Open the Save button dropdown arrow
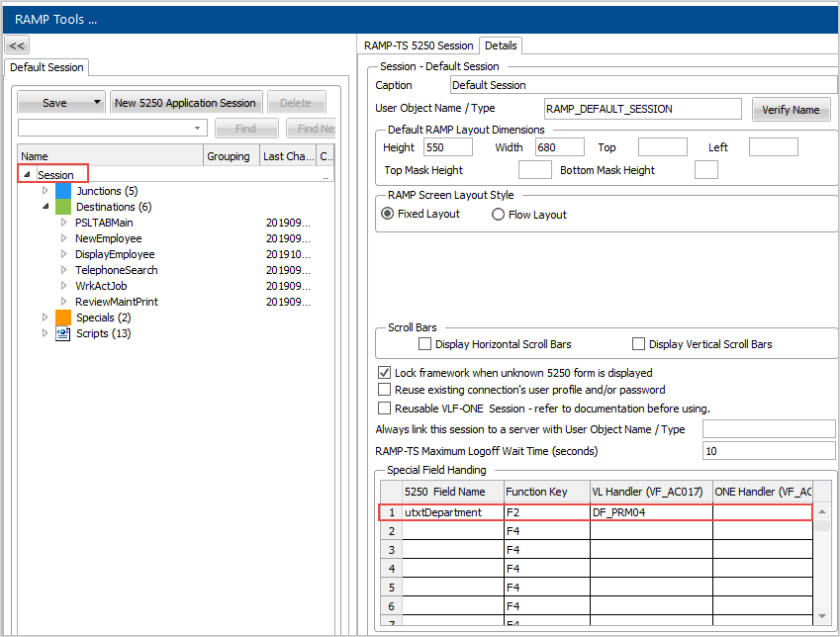 (97, 102)
